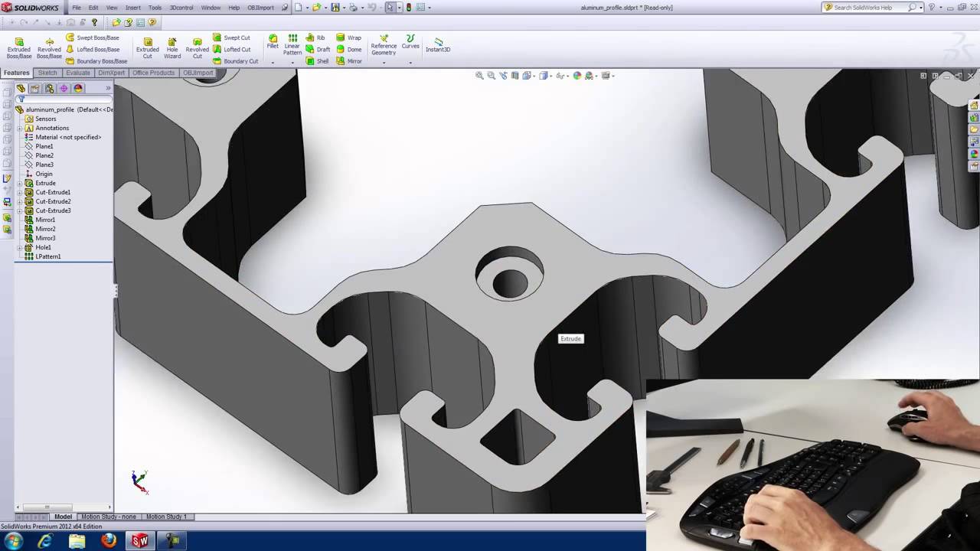The width and height of the screenshot is (980, 551).
Task: Expand the Reference Geometry dropdown arrow
Action: pyautogui.click(x=384, y=61)
